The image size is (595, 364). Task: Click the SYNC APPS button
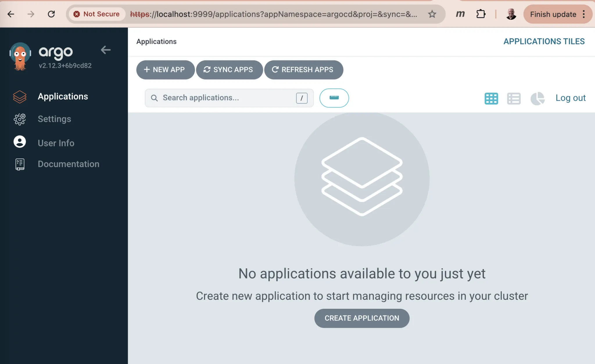(229, 70)
